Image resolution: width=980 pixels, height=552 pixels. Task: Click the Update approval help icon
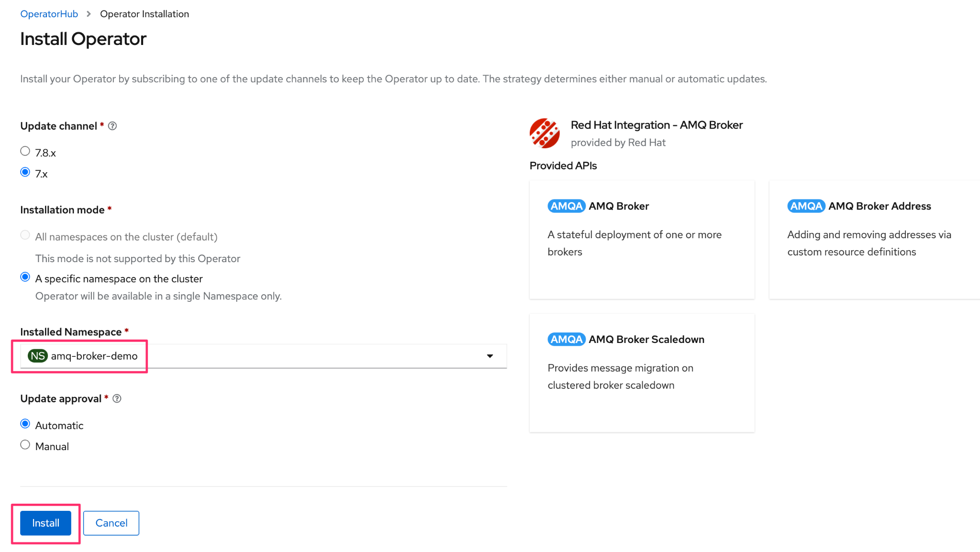point(117,398)
